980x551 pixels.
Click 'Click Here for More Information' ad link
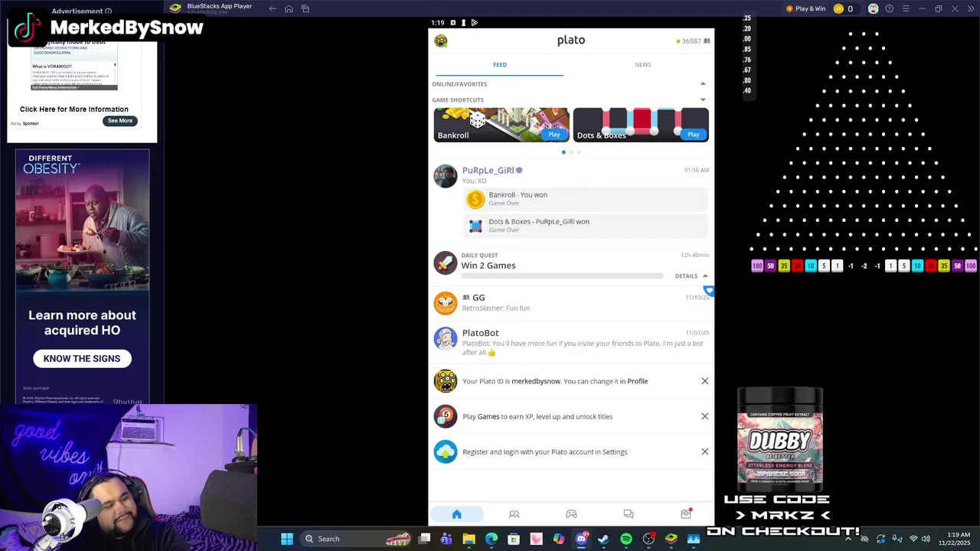point(74,109)
